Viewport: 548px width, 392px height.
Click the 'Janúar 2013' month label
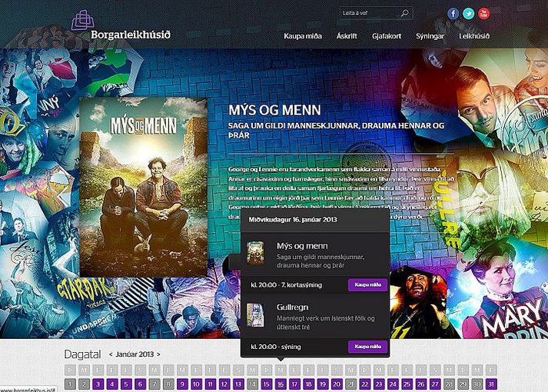(135, 354)
